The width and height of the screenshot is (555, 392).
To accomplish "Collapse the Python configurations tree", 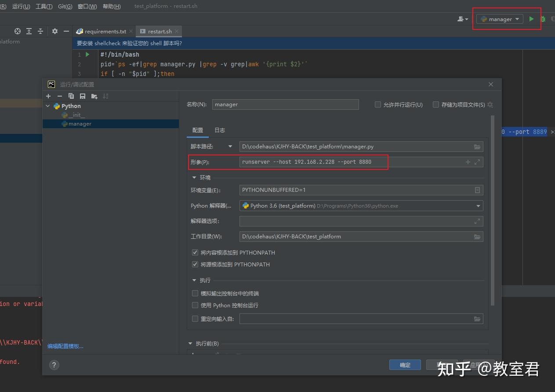I will pyautogui.click(x=47, y=106).
